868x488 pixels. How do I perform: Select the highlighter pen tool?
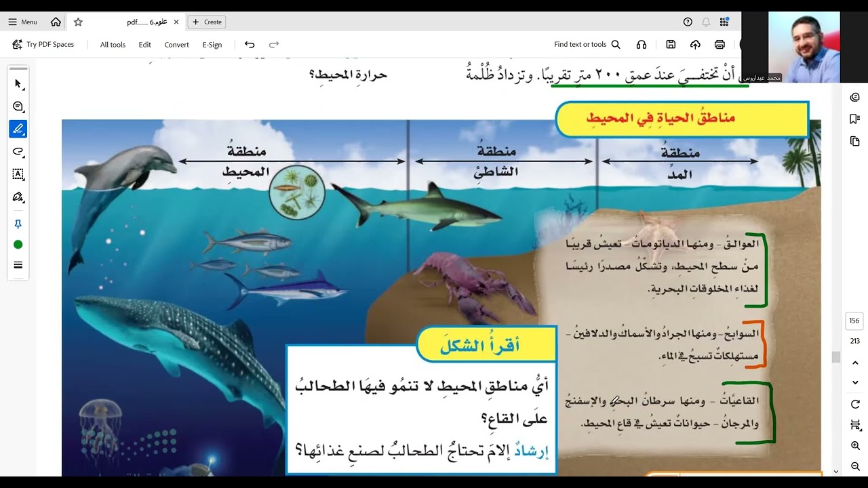(x=18, y=129)
